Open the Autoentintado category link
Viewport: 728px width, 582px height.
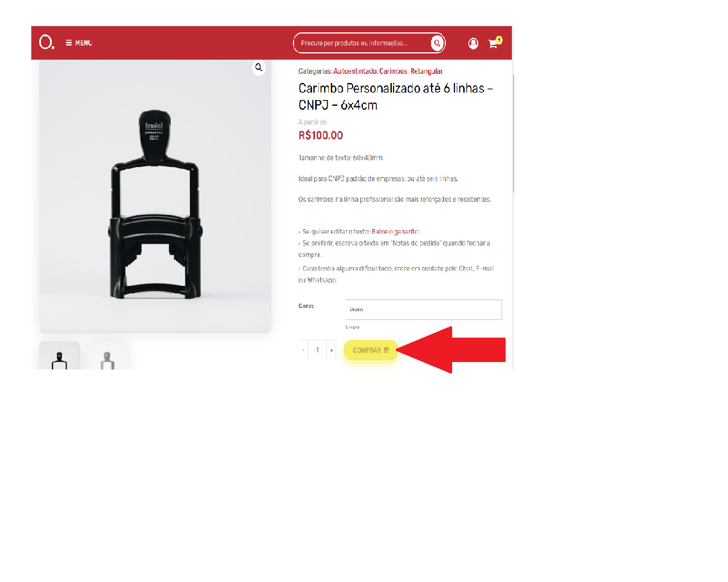(x=355, y=72)
